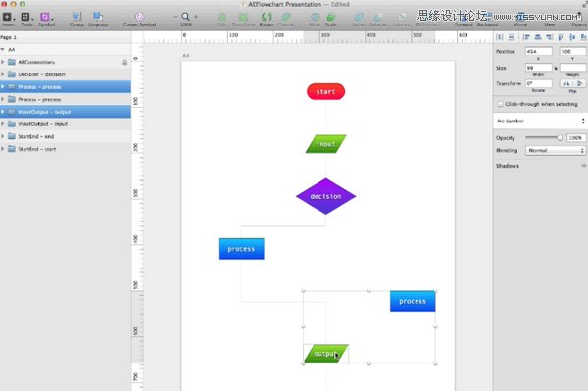Expand the StartEnd – end group

pyautogui.click(x=3, y=136)
